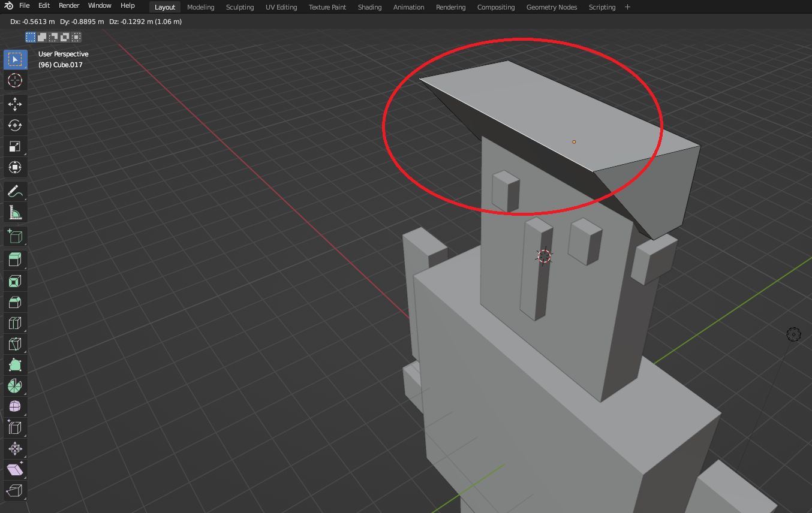
Task: Activate the Scale tool
Action: (16, 146)
